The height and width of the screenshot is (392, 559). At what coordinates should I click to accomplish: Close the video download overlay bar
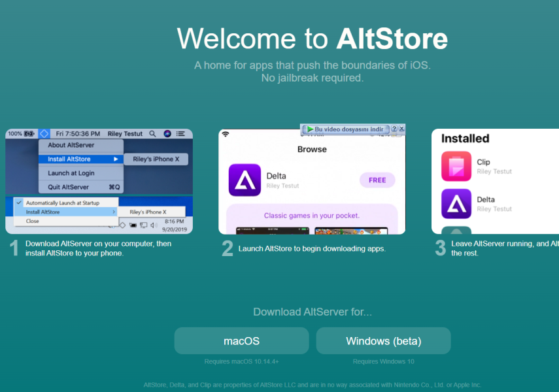[x=401, y=129]
